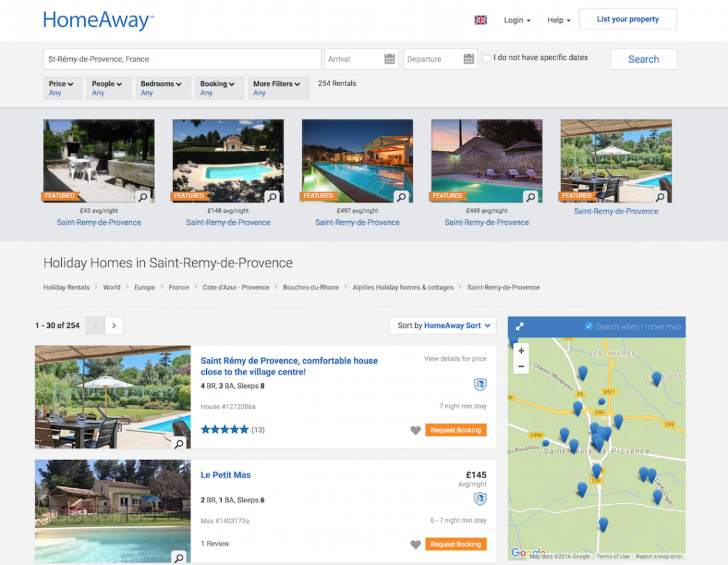Click magnifier on £43 featured photo
This screenshot has height=565, width=728.
click(x=143, y=197)
